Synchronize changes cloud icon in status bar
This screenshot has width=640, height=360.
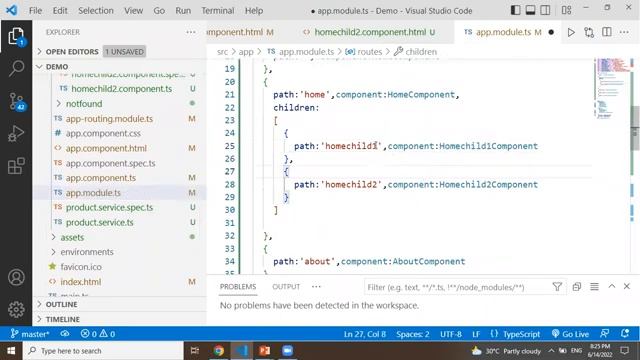[65, 334]
